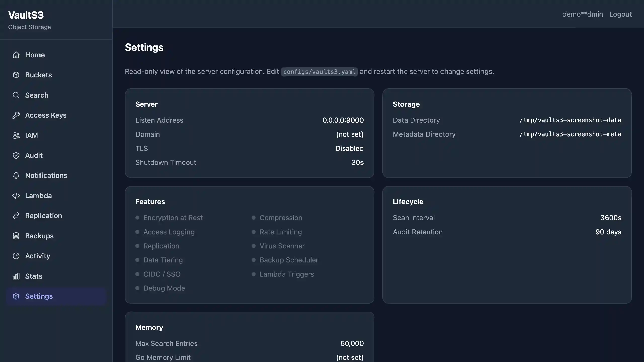Click the demo**dmin username
The width and height of the screenshot is (644, 362).
tap(583, 14)
